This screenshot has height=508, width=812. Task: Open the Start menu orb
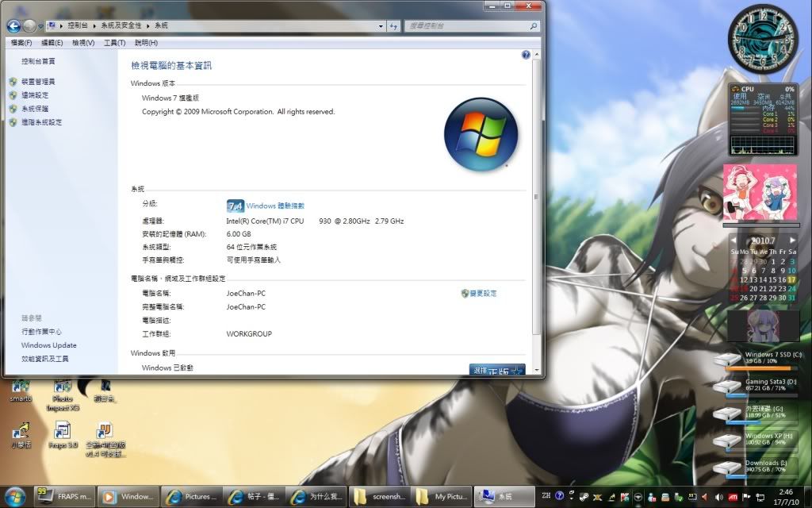(x=14, y=497)
